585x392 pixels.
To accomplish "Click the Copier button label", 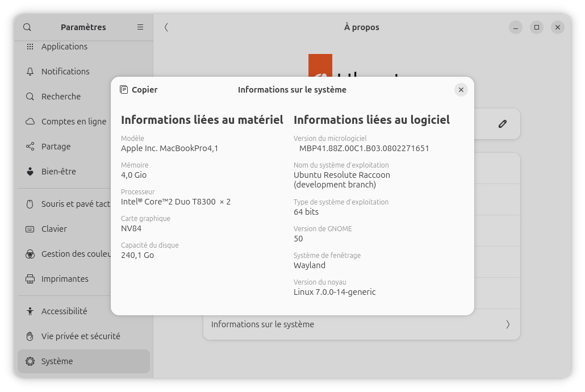I will point(145,90).
